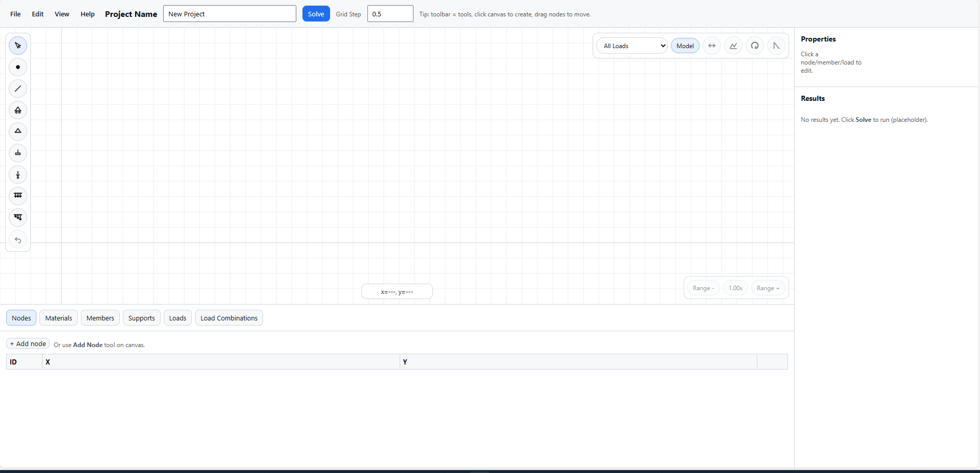Activate the Add Node tool

[18, 67]
